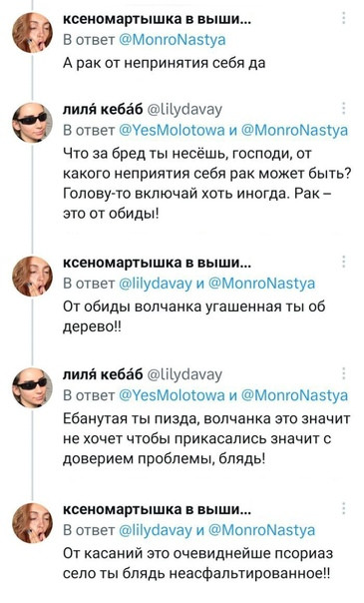Screen dimensions: 364x603
Task: Open @YesMolotowa mention in 'волчанка это значит' tweet
Action: pyautogui.click(x=172, y=395)
